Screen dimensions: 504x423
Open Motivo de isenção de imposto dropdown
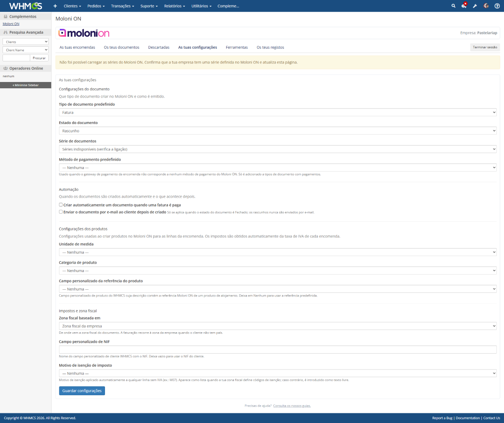coord(278,373)
